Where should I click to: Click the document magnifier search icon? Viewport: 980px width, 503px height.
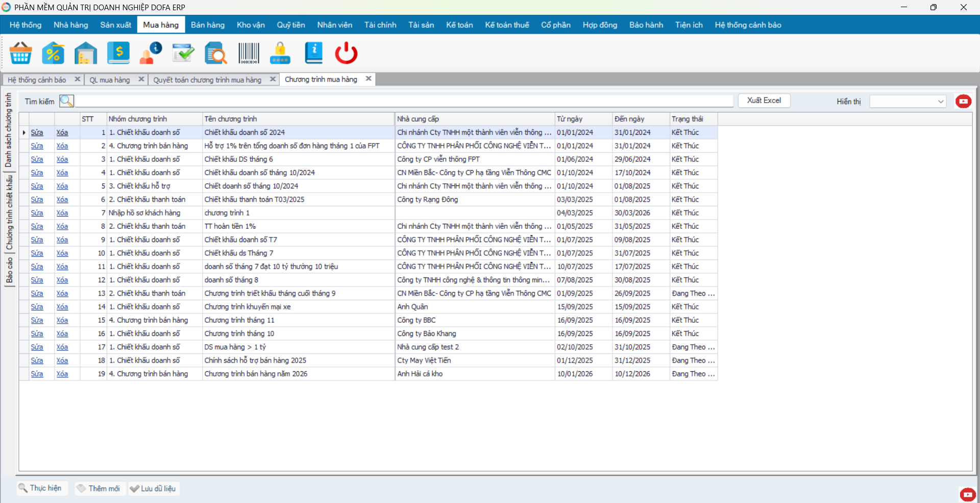click(x=215, y=53)
